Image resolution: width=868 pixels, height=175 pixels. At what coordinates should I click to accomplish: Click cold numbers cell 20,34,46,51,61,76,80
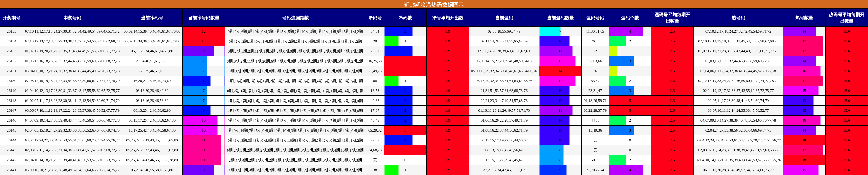click(152, 61)
